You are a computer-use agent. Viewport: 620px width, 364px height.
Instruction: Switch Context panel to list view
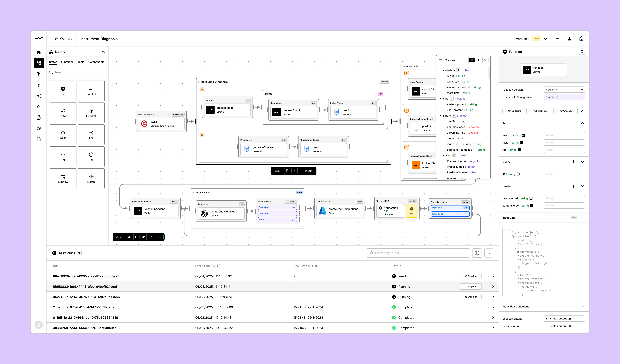coord(472,60)
